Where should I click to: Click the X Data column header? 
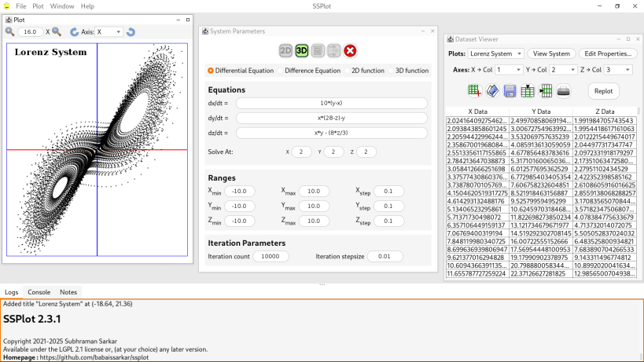point(477,112)
